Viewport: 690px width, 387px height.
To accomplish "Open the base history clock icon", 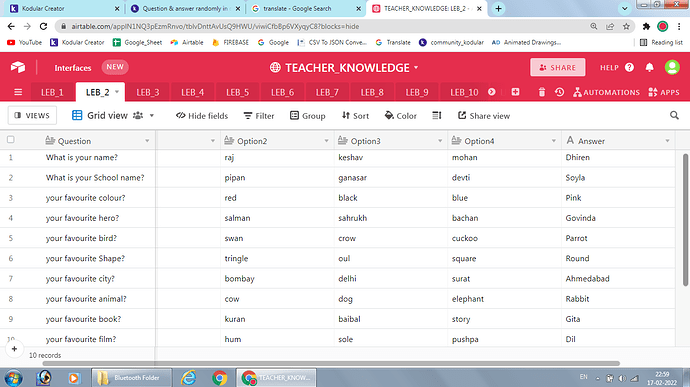I will [x=559, y=92].
